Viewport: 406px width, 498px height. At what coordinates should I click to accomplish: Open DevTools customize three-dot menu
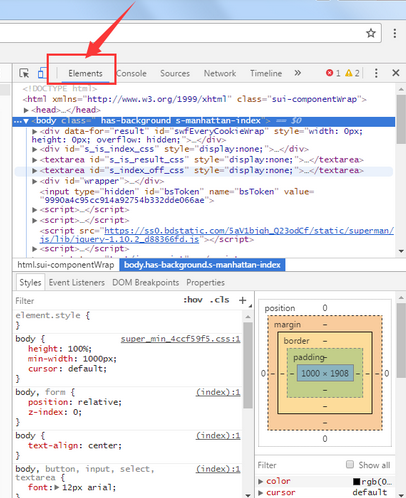pos(376,73)
